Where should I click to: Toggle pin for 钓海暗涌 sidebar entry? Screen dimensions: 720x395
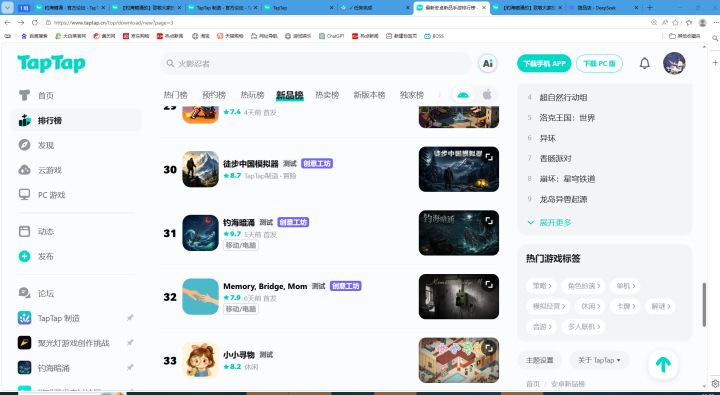pos(130,367)
